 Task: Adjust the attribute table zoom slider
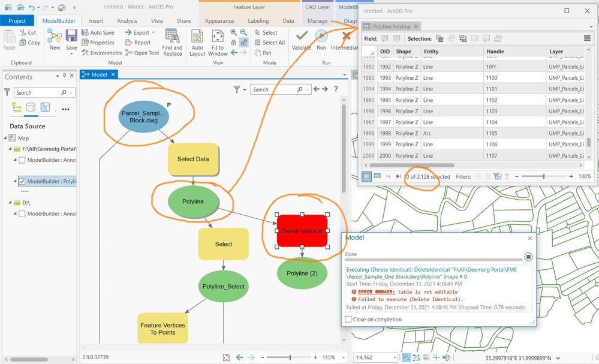tap(544, 176)
